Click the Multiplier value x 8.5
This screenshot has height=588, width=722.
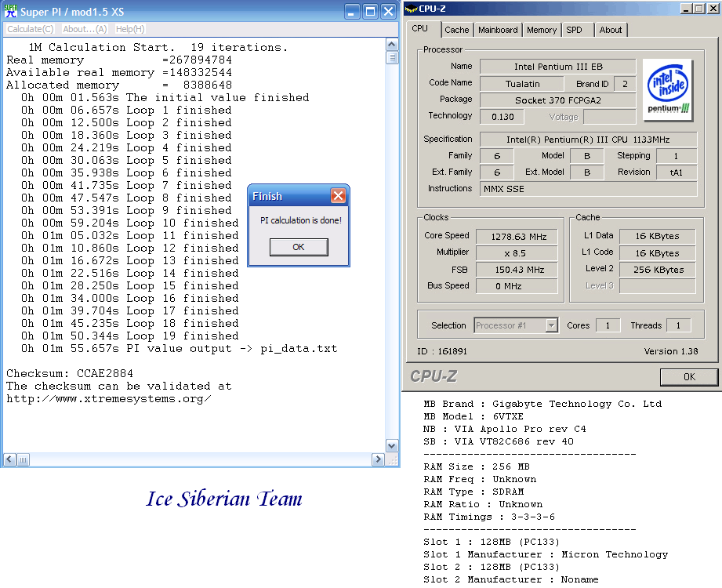[517, 253]
